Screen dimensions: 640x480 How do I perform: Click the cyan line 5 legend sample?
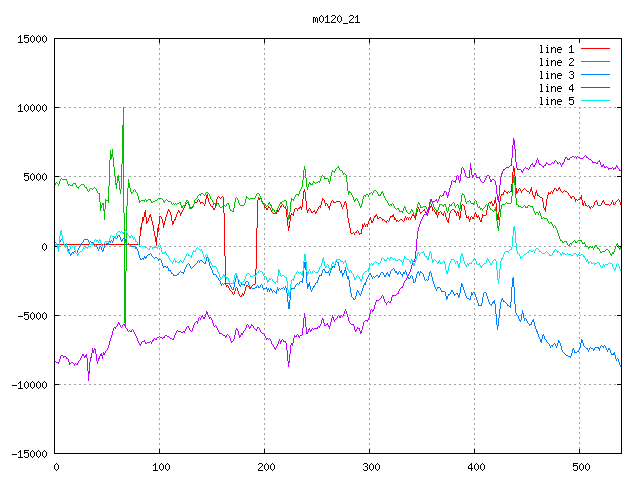click(595, 100)
